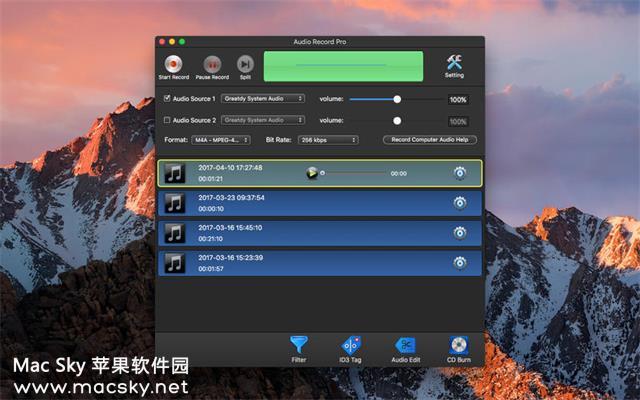Open the Filter funnel tool
This screenshot has width=640, height=400.
click(x=299, y=345)
